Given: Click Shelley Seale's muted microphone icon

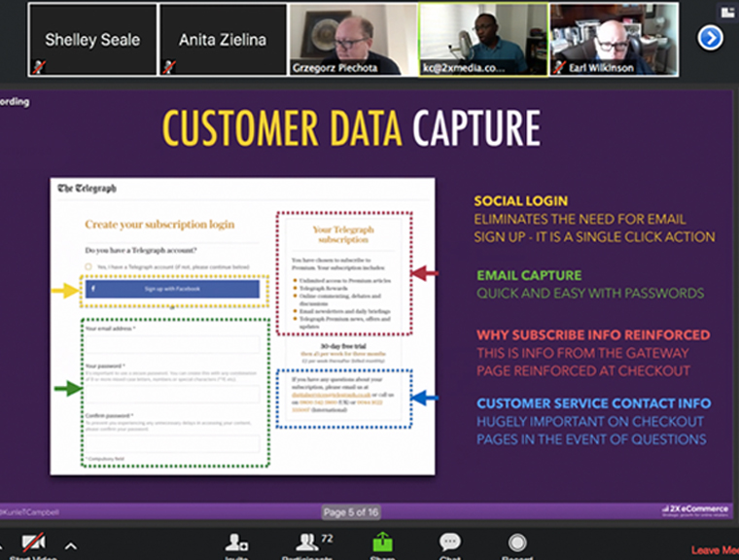Looking at the screenshot, I should [x=38, y=67].
